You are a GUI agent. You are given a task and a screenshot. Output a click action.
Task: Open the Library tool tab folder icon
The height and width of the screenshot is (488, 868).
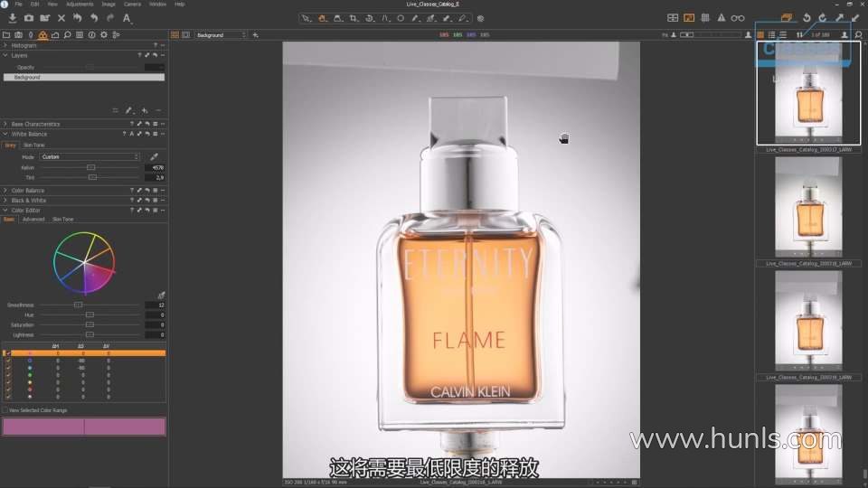pos(6,35)
